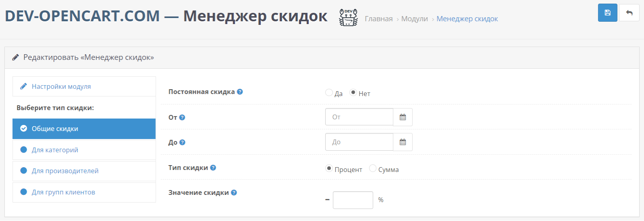Select Нет for Постоянная скидка
The width and height of the screenshot is (644, 221).
point(353,92)
